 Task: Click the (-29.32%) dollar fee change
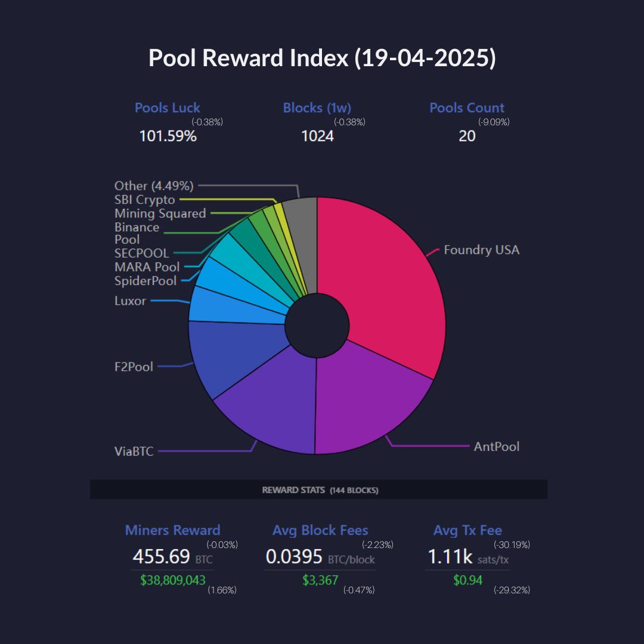coord(512,590)
